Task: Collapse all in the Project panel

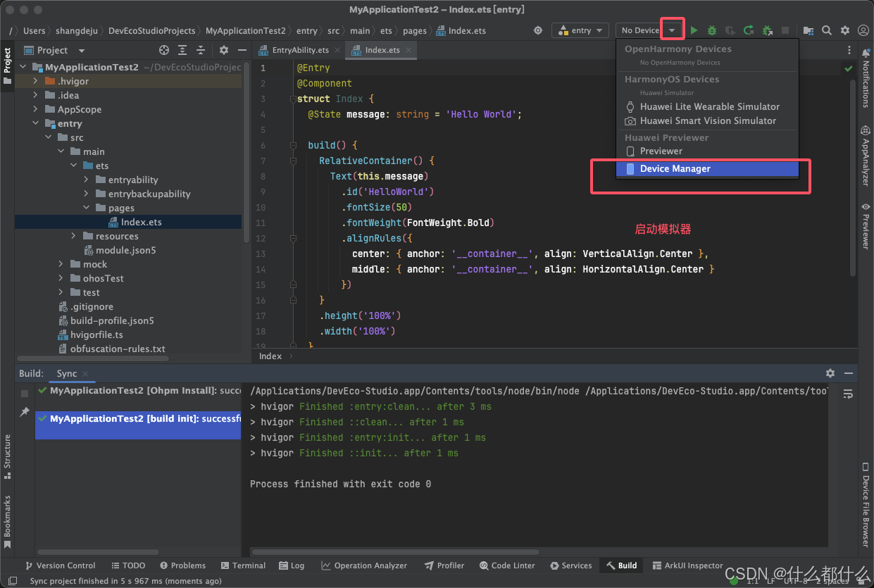Action: pos(201,50)
